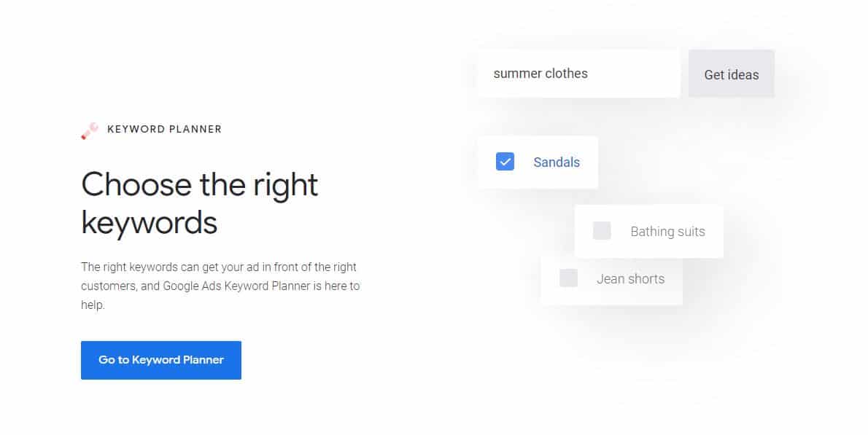This screenshot has width=868, height=435.
Task: Focus the summer clothes search field
Action: pos(578,74)
